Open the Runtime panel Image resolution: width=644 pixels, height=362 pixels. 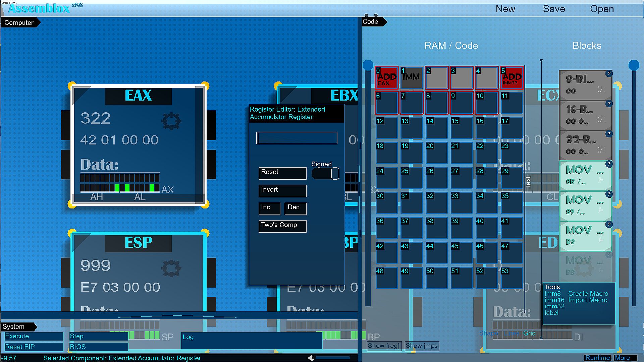(x=597, y=358)
